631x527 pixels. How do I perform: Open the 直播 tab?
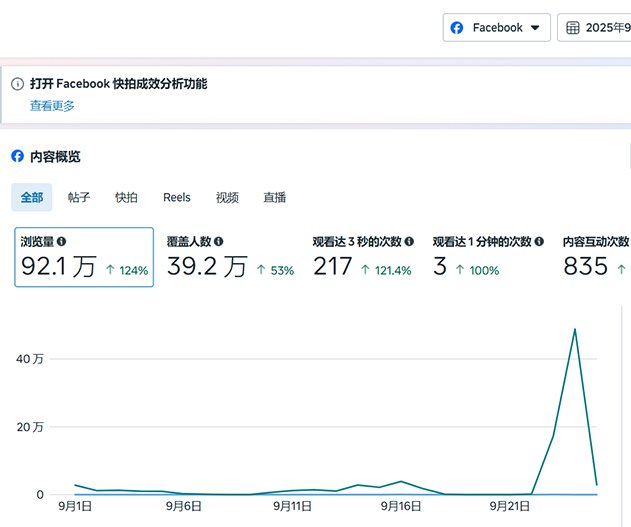274,197
